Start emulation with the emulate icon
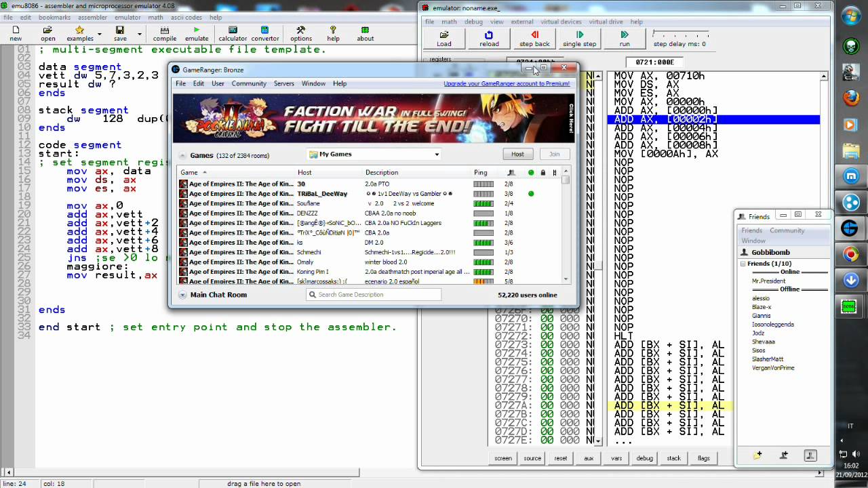The width and height of the screenshot is (868, 488). click(x=197, y=34)
